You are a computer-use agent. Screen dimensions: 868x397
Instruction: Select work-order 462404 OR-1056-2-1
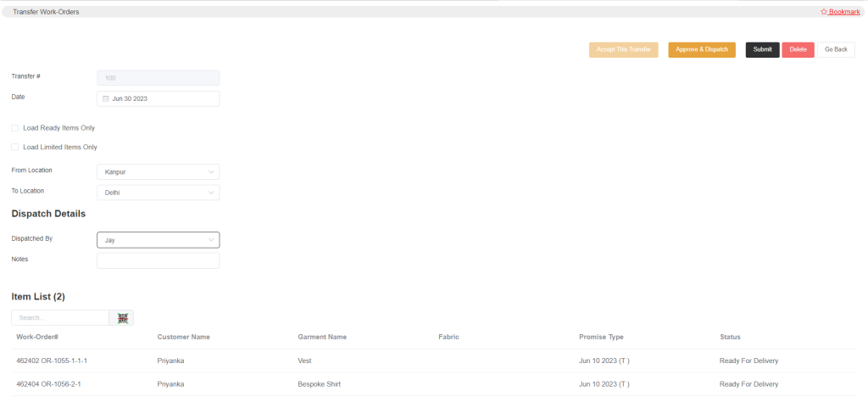coord(48,384)
